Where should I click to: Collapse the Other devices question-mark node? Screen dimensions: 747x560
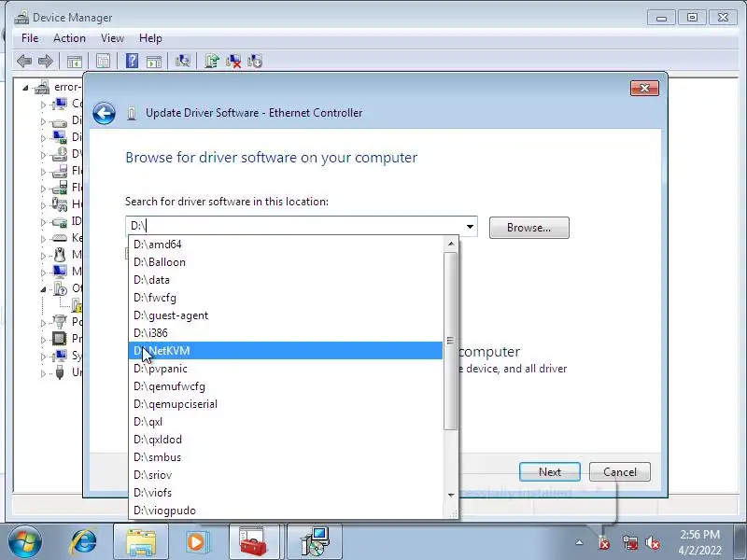click(x=43, y=289)
